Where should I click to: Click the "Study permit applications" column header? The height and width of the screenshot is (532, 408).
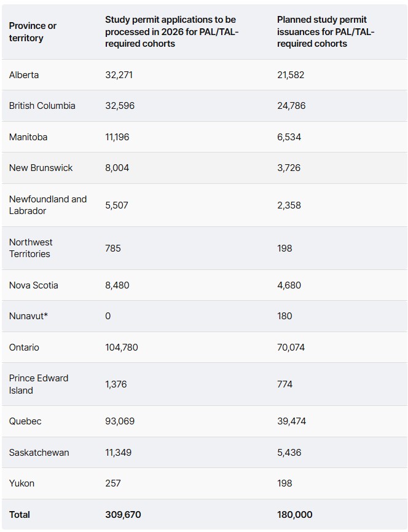point(171,32)
